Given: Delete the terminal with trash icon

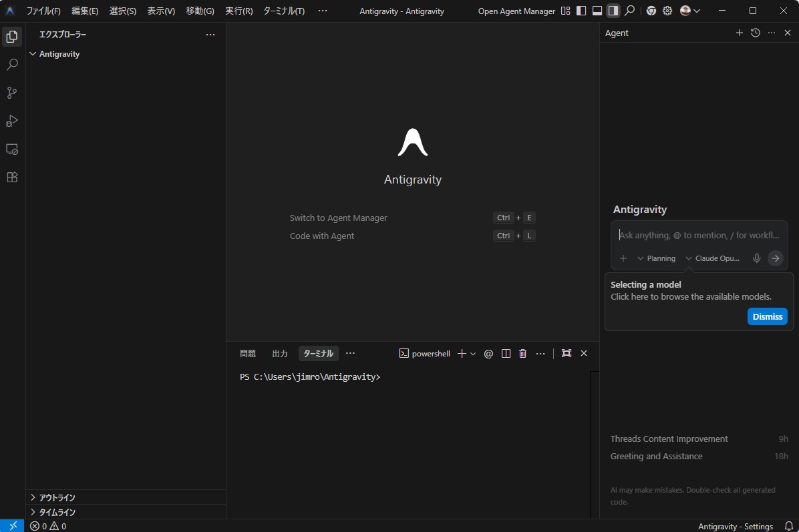Looking at the screenshot, I should pos(523,354).
